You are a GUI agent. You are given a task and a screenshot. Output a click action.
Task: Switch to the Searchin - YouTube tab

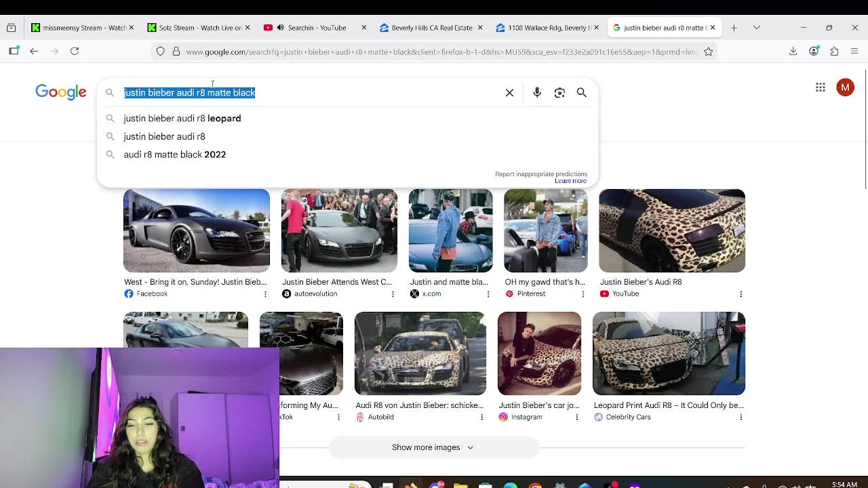click(315, 28)
